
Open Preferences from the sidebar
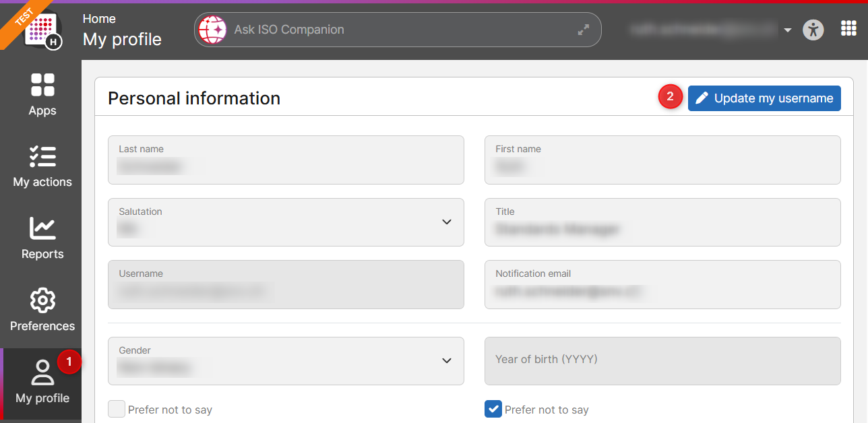pyautogui.click(x=42, y=310)
